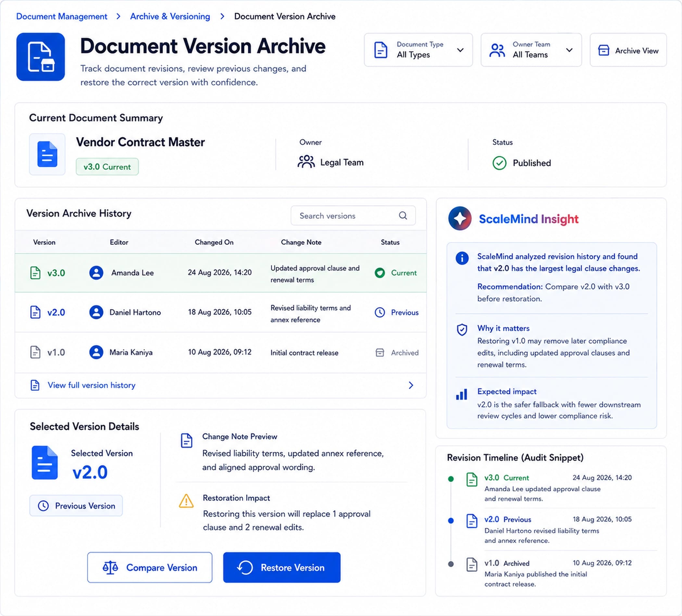Click the Published status checkmark icon
Viewport: 682px width, 616px height.
point(499,163)
